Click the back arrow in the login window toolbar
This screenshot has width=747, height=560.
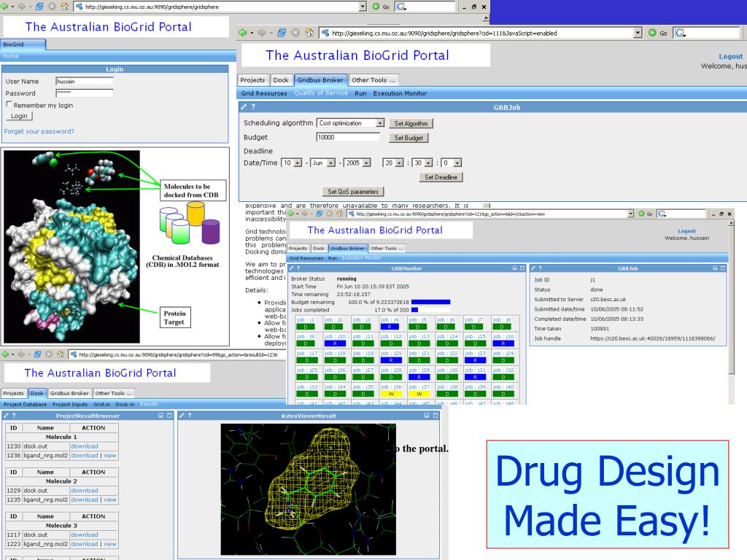[5, 7]
